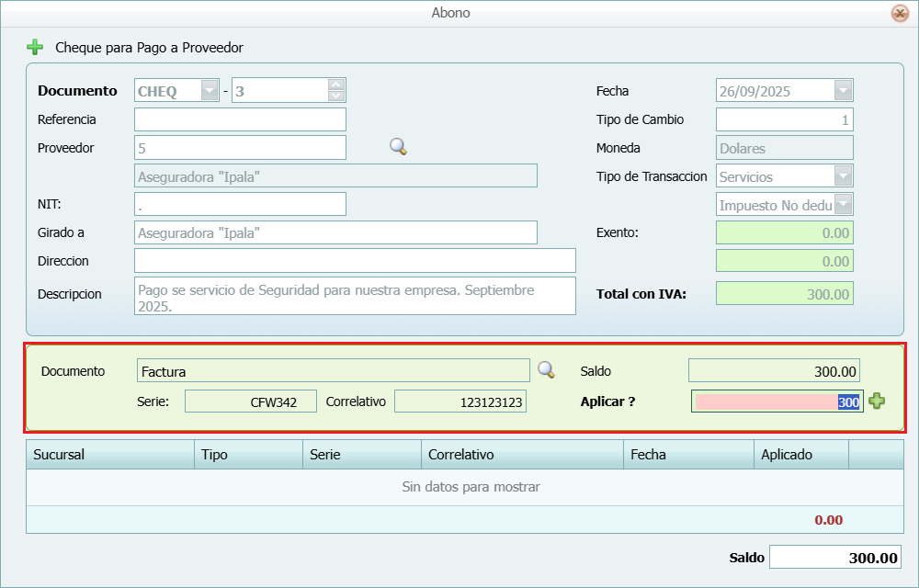Expand the Tipo de Transaccion dropdown
919x588 pixels.
[x=844, y=176]
